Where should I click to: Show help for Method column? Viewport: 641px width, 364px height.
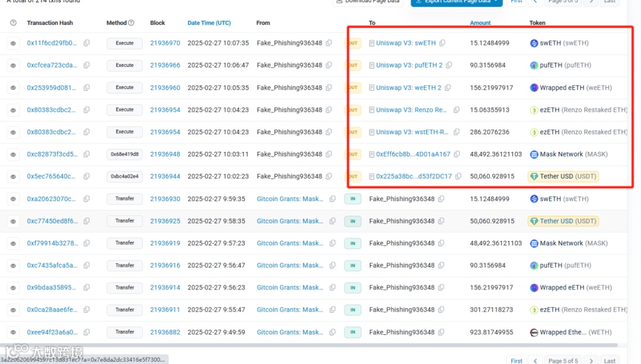pyautogui.click(x=131, y=23)
